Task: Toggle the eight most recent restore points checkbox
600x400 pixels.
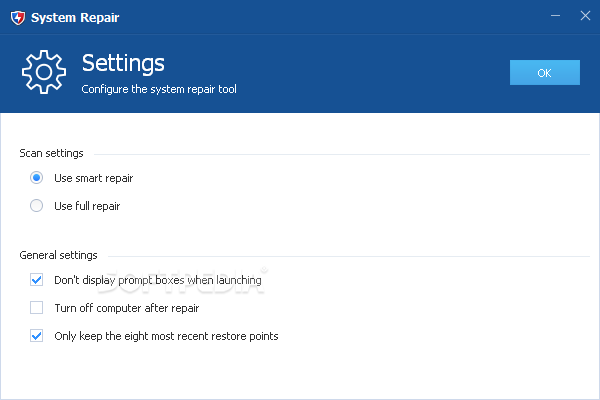Action: click(x=36, y=336)
